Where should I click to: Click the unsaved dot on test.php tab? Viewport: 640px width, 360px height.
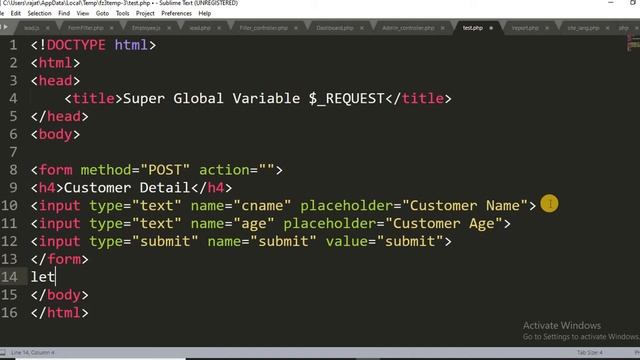491,28
